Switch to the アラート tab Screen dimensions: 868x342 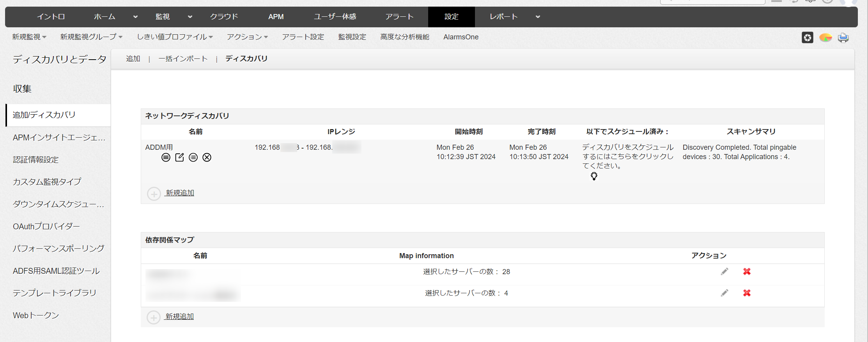399,17
